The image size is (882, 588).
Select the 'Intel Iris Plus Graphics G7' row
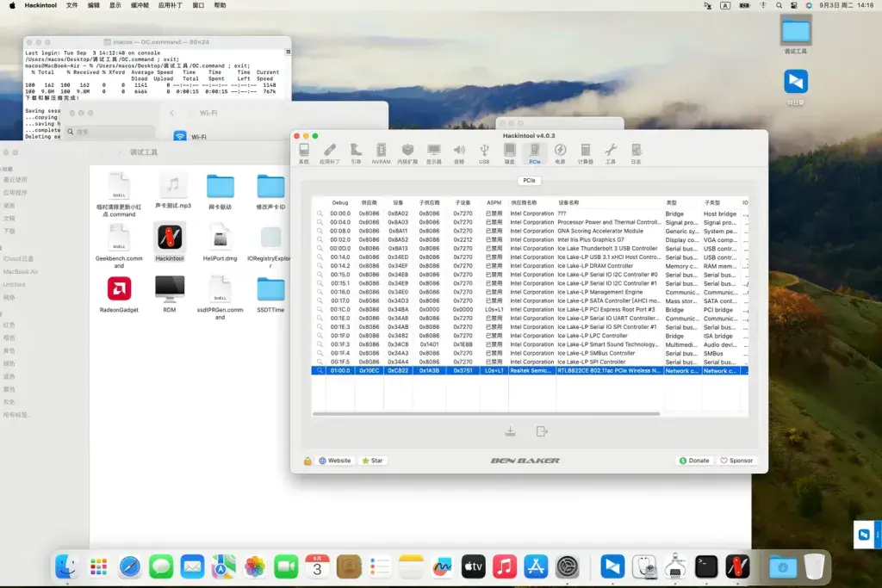pos(530,239)
